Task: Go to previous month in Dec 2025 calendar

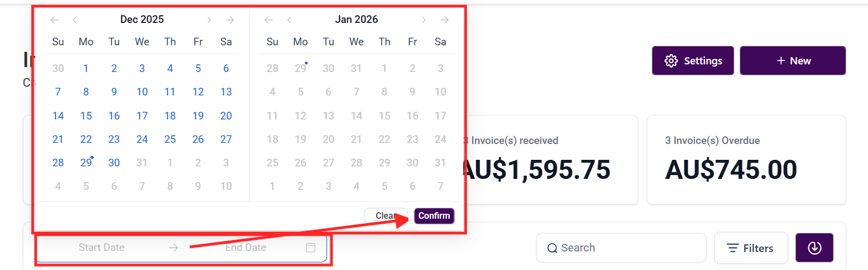Action: 74,20
